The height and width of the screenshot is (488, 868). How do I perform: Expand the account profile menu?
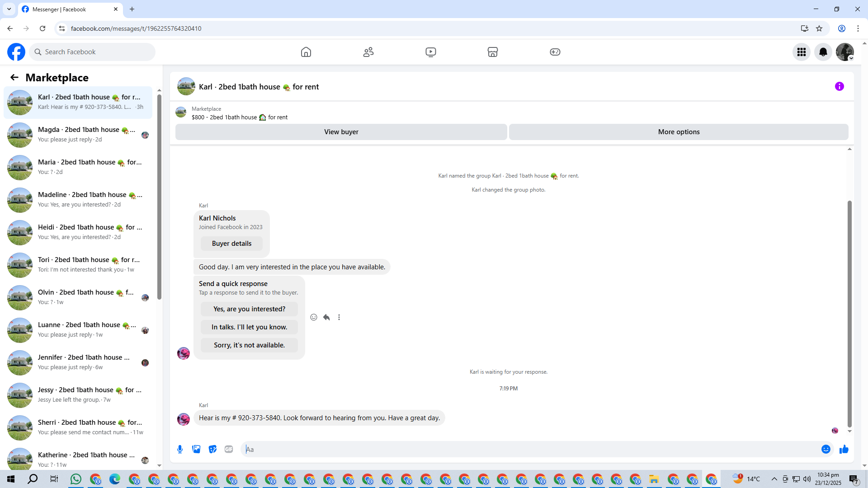pyautogui.click(x=844, y=52)
